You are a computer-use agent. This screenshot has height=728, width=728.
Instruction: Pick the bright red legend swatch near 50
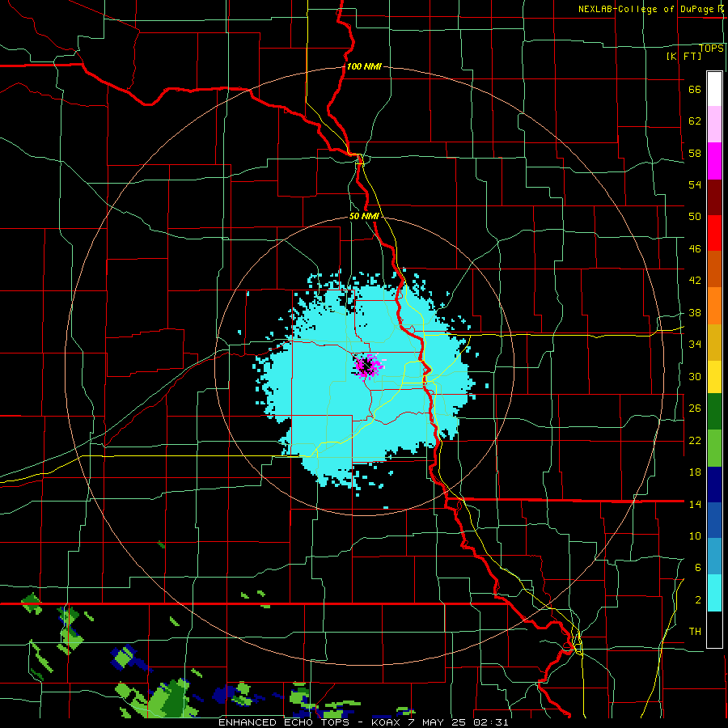click(x=714, y=233)
